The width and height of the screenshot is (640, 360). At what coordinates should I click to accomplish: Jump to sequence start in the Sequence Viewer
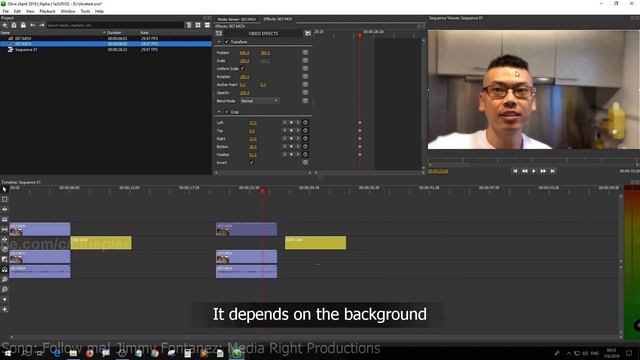515,171
